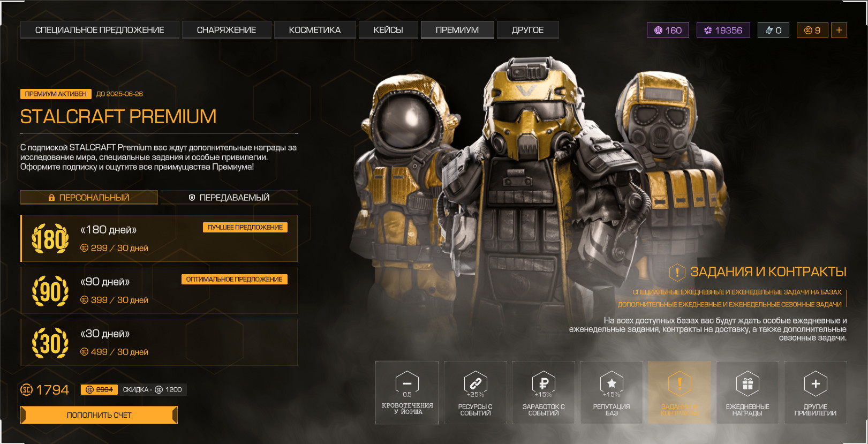Screen dimensions: 868x444
Task: Select the Передаваемый premium type
Action: (229, 198)
